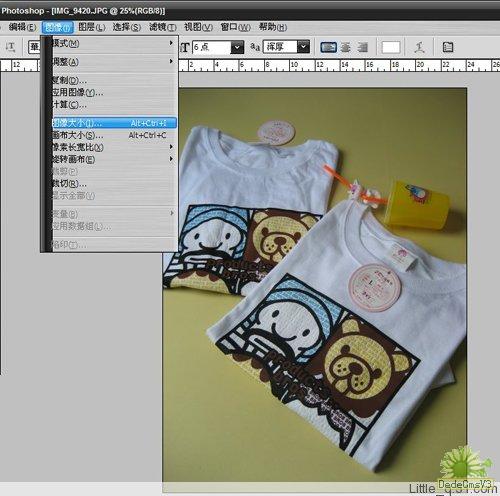Viewport: 500px width, 496px height.
Task: Select left text alignment button
Action: coord(328,47)
